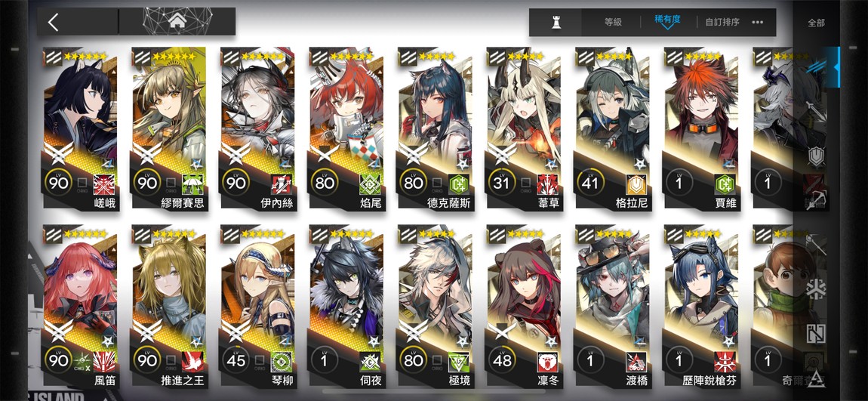Open the three-dots more options menu
The height and width of the screenshot is (401, 868).
(x=758, y=22)
